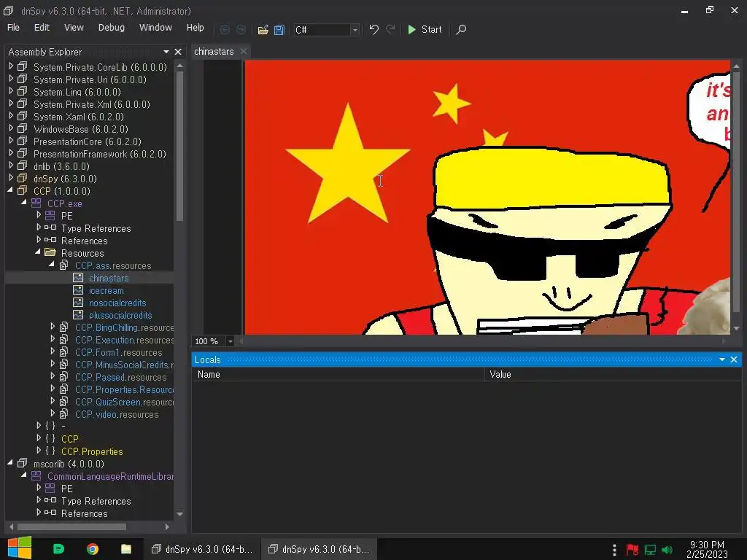The image size is (747, 560).
Task: Collapse the Resources folder node
Action: (38, 252)
